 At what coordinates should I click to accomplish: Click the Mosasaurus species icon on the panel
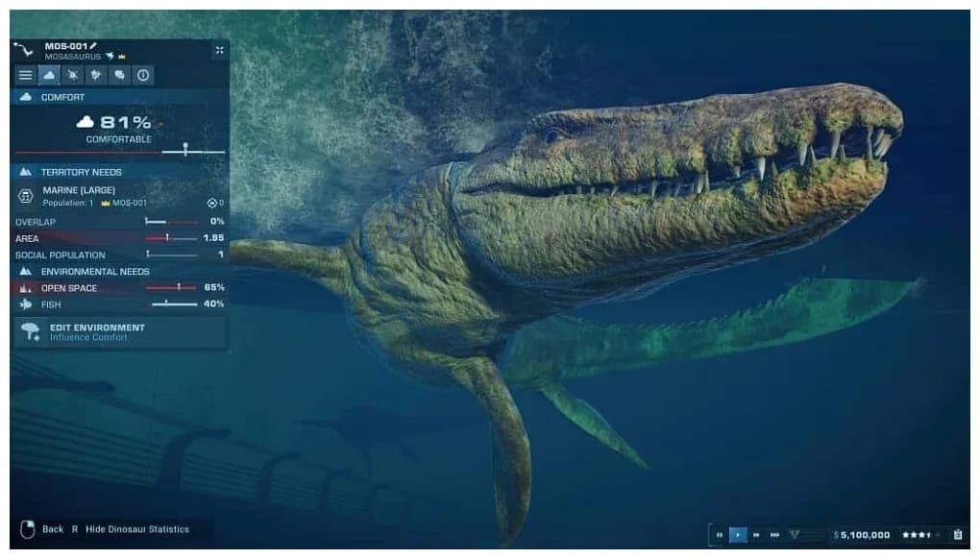[x=110, y=58]
